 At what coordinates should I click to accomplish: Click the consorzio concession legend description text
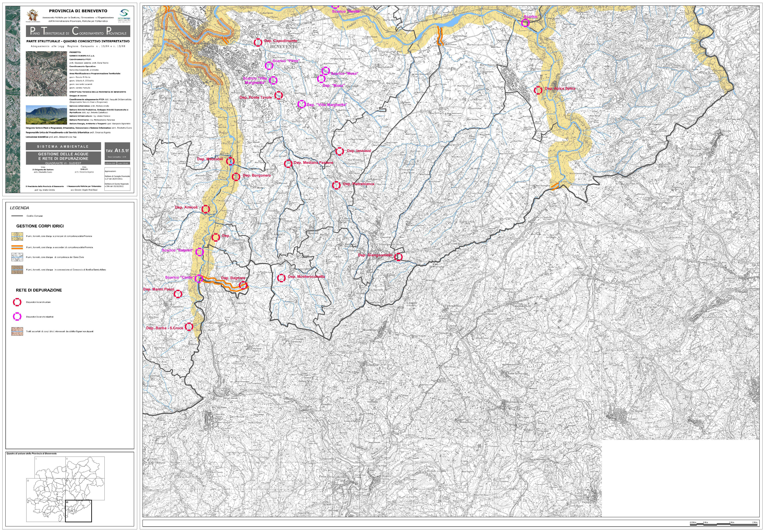pos(66,270)
